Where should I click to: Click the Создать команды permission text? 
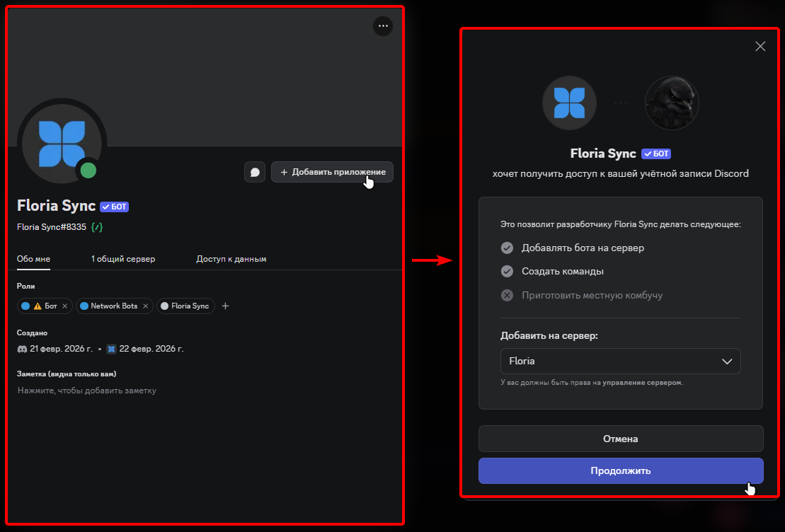point(563,271)
